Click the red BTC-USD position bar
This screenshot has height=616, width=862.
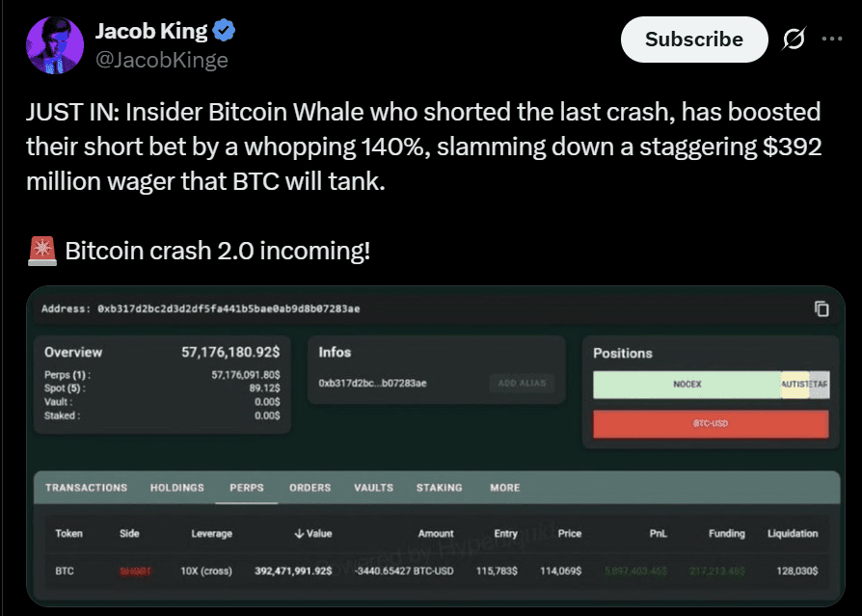[710, 424]
